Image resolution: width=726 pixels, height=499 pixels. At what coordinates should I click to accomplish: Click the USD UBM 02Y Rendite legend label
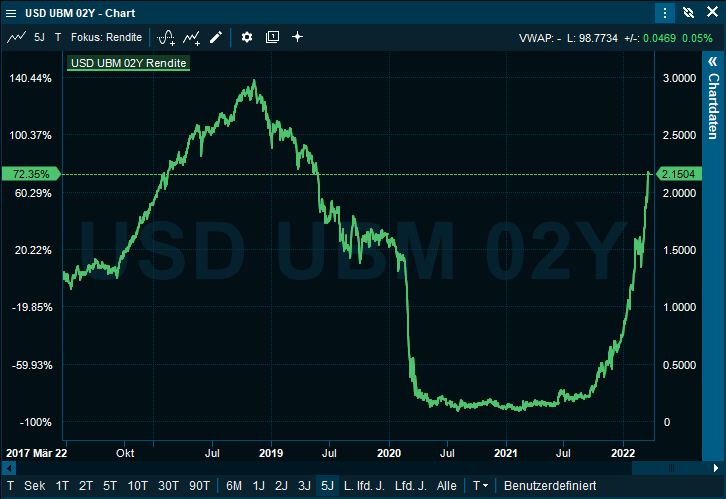[x=128, y=63]
